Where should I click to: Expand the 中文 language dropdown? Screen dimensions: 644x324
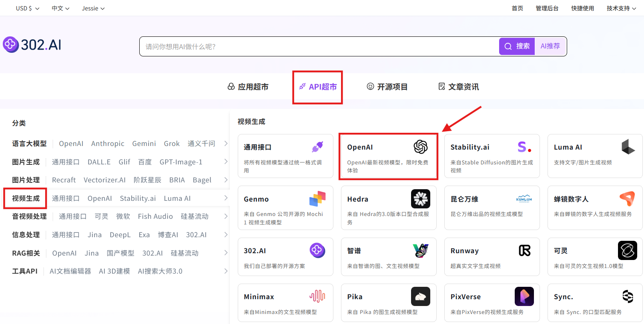tap(60, 8)
